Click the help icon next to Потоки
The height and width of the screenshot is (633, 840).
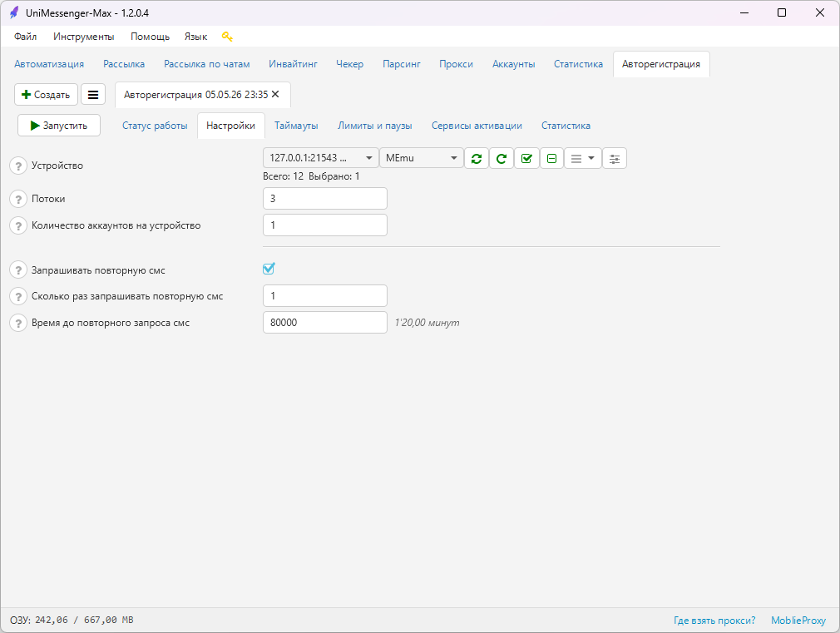coord(18,199)
